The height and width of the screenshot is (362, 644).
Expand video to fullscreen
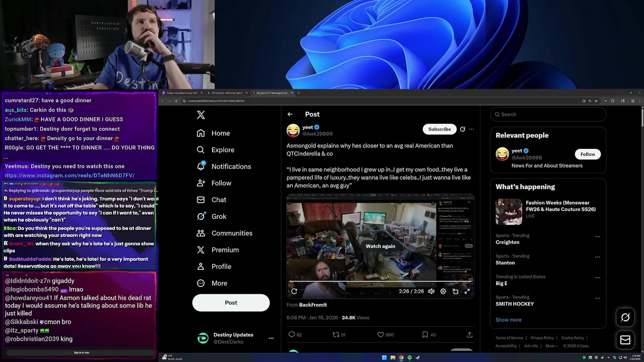[467, 291]
